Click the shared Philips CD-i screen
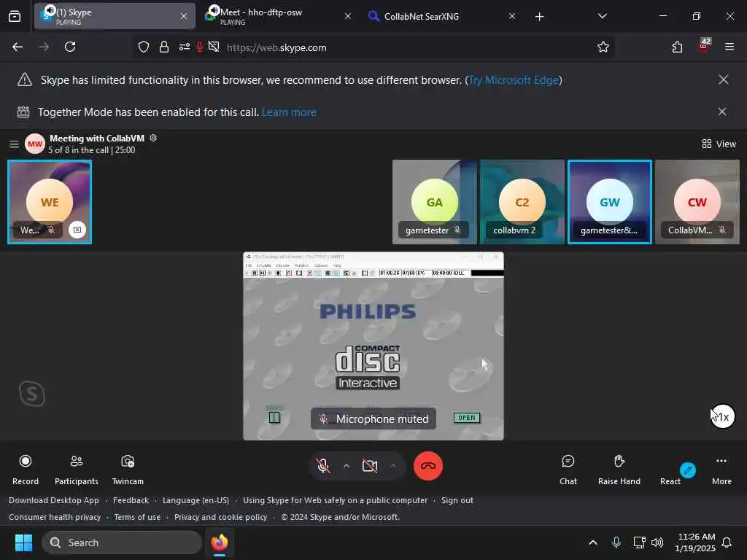 (373, 346)
